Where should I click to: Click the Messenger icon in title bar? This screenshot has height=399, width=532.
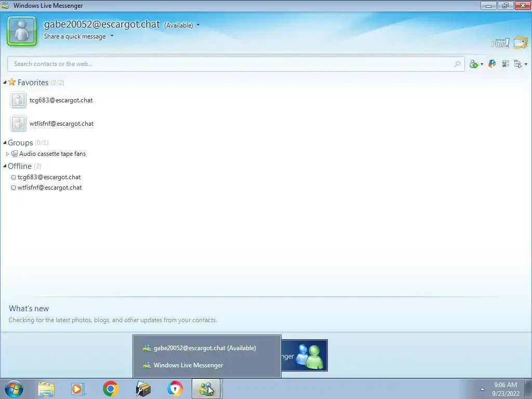5,5
